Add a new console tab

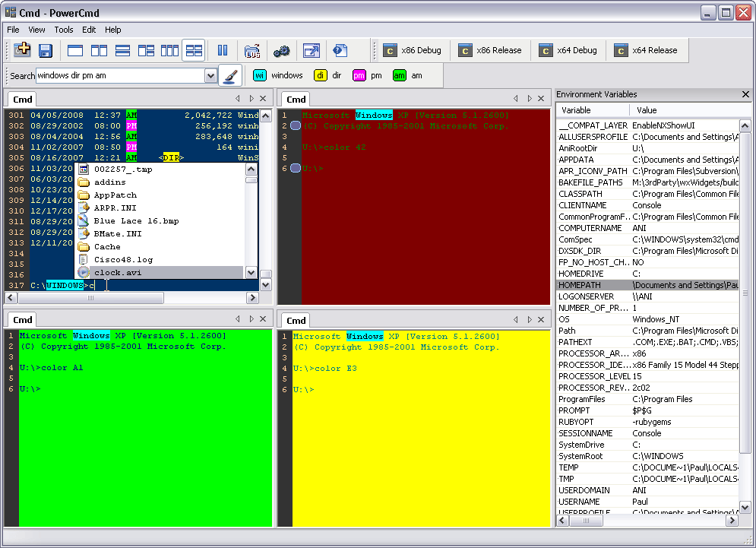coord(21,51)
